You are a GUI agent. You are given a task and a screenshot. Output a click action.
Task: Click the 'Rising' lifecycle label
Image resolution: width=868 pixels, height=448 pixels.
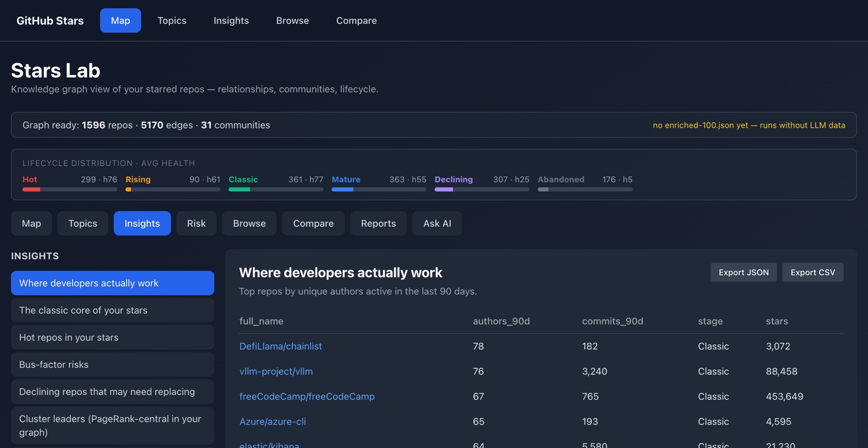pos(138,179)
